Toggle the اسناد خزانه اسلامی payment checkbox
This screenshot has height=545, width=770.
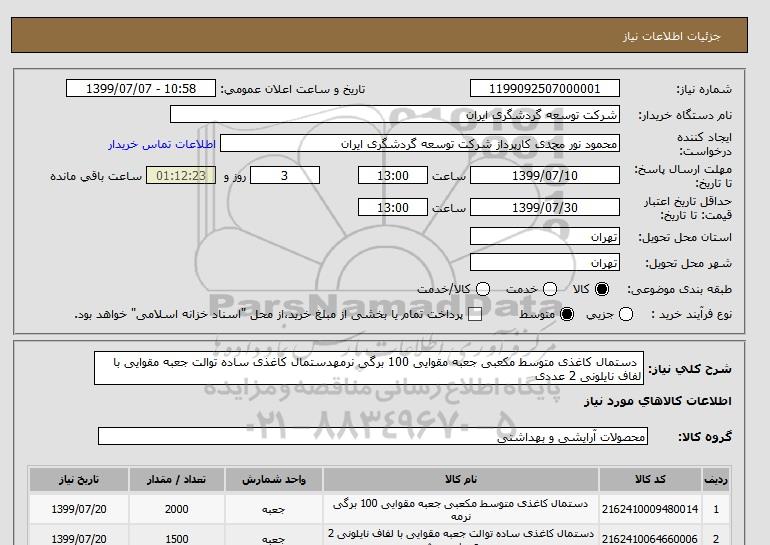[x=474, y=315]
